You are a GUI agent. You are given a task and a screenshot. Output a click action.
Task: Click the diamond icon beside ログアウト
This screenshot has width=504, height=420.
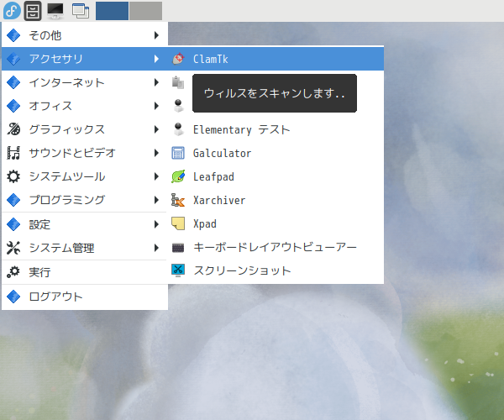tap(13, 297)
